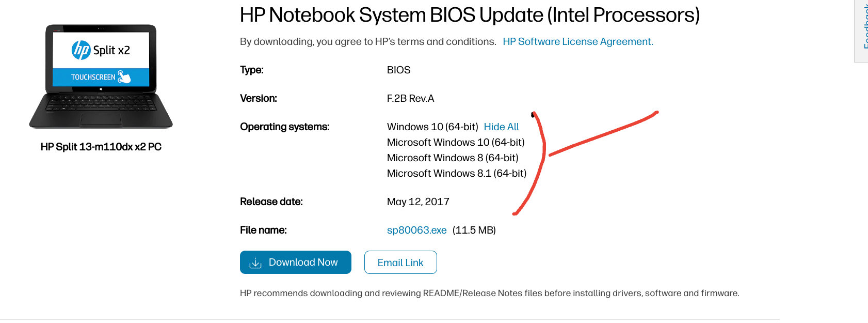The height and width of the screenshot is (323, 868).
Task: Click the laptop product image
Action: pyautogui.click(x=101, y=75)
